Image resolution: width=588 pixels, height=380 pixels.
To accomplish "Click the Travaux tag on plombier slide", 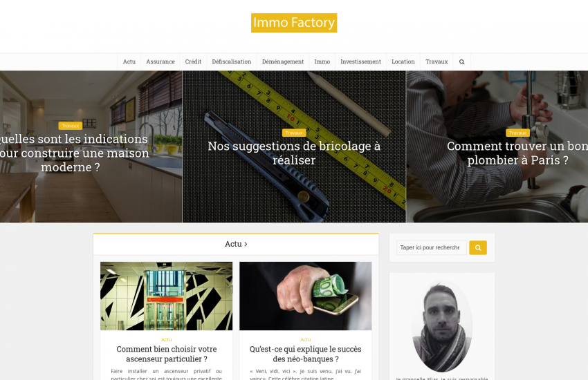I will tap(517, 133).
